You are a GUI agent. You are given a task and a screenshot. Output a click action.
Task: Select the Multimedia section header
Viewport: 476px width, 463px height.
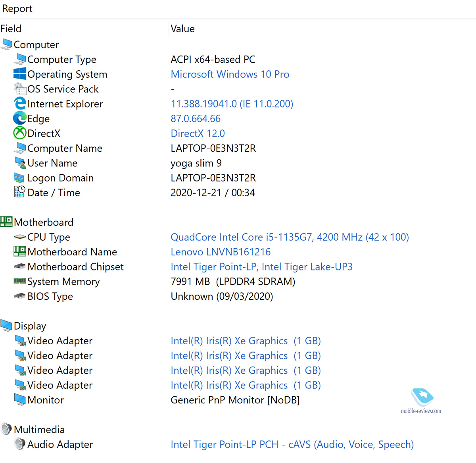point(39,429)
